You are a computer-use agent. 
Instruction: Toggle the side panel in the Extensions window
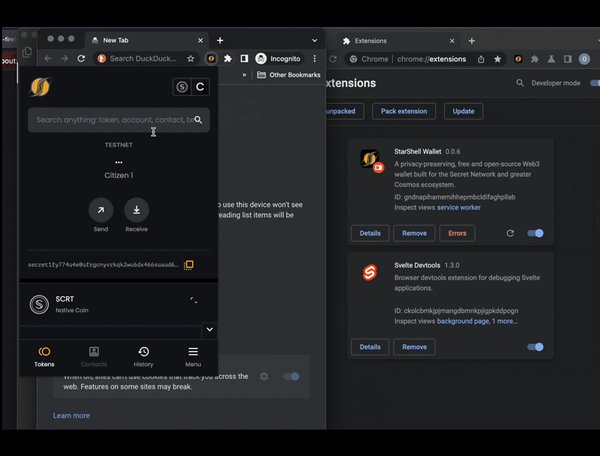568,59
